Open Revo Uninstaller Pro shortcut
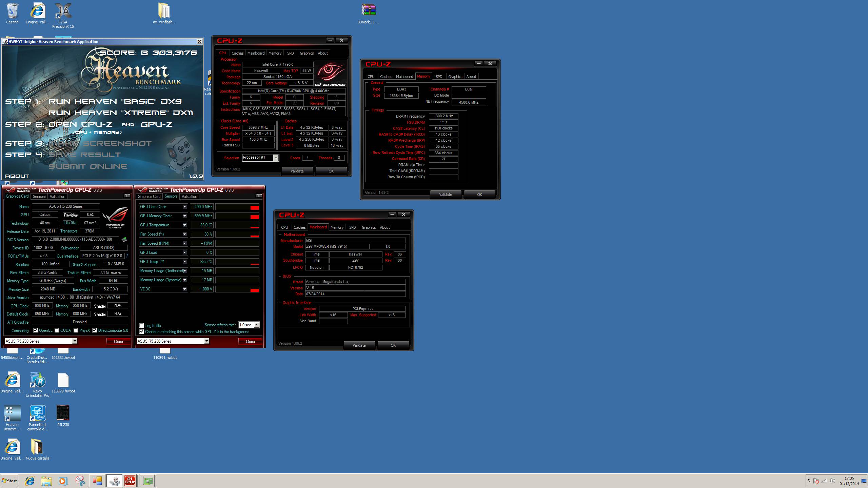This screenshot has height=488, width=868. point(37,385)
